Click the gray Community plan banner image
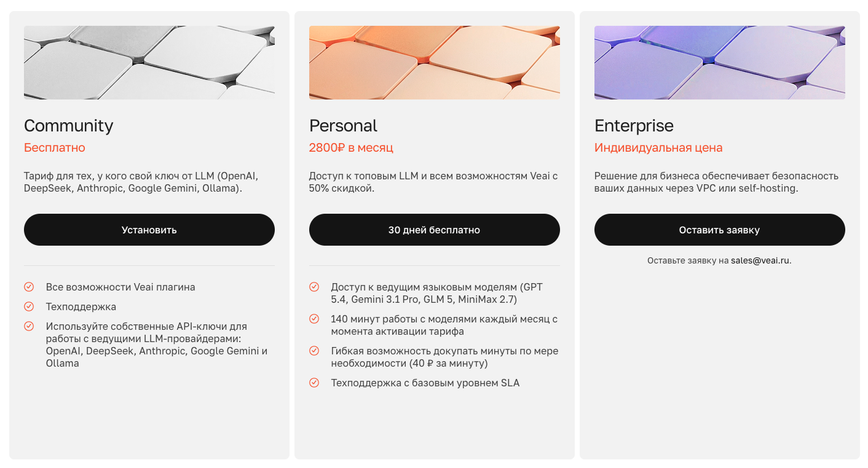 (149, 63)
